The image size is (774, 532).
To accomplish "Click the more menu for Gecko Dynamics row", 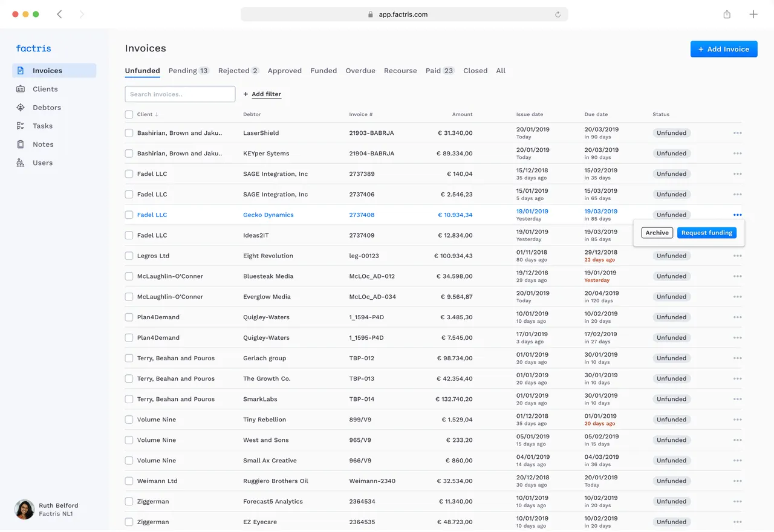I will click(x=737, y=215).
